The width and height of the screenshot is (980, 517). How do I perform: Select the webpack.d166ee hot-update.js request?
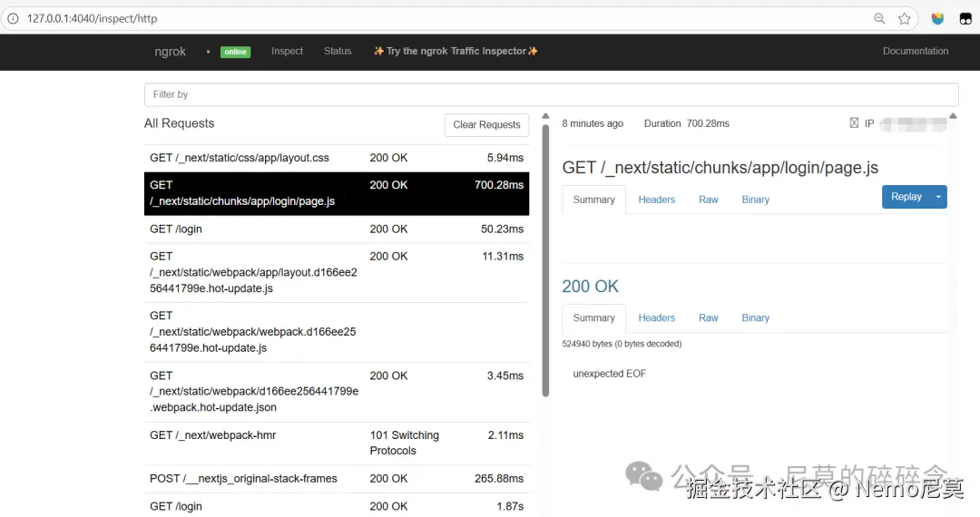337,332
